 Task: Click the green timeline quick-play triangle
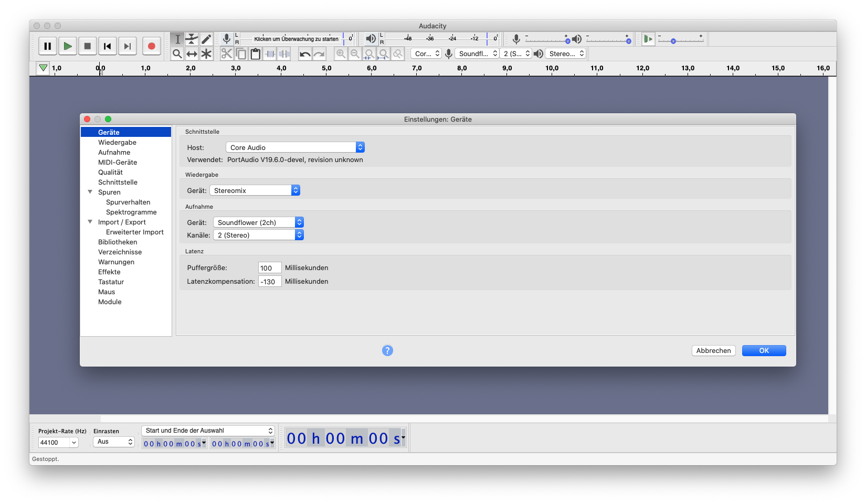(43, 68)
